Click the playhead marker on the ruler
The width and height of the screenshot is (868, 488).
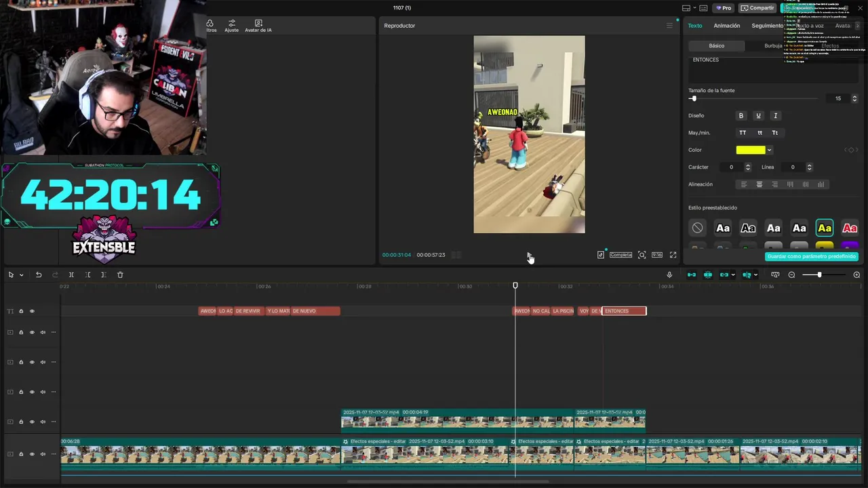[515, 286]
